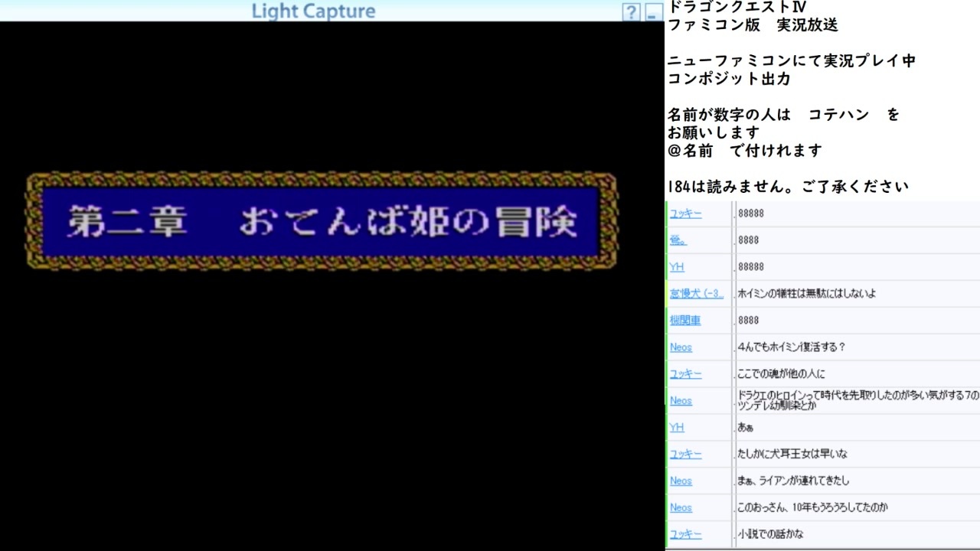
Task: Open Neos link beside このおっさん comment
Action: click(x=681, y=508)
